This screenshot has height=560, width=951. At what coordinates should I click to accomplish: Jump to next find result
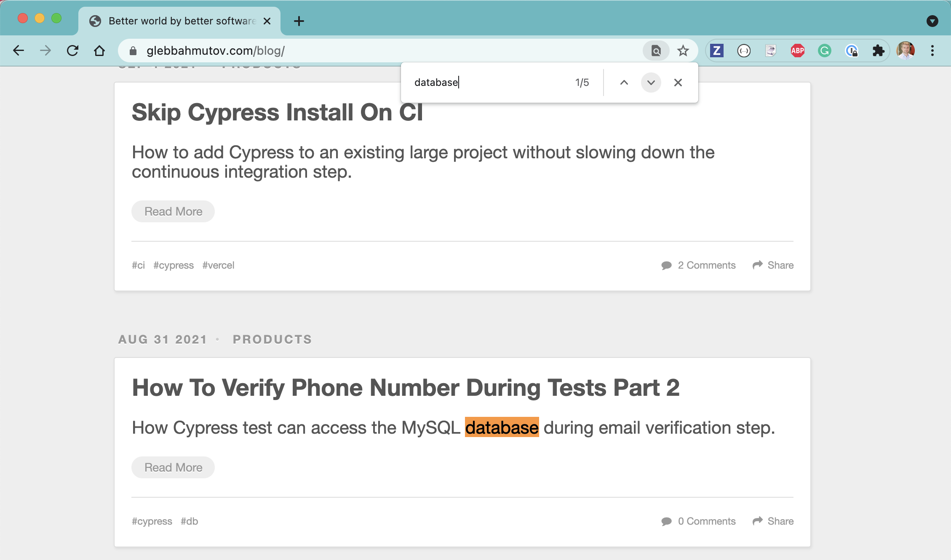(651, 83)
